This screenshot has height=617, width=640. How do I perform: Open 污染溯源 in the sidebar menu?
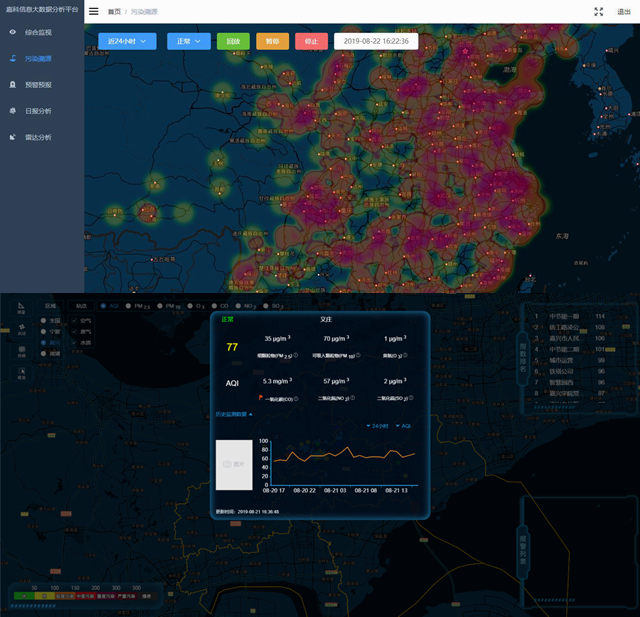(x=40, y=59)
